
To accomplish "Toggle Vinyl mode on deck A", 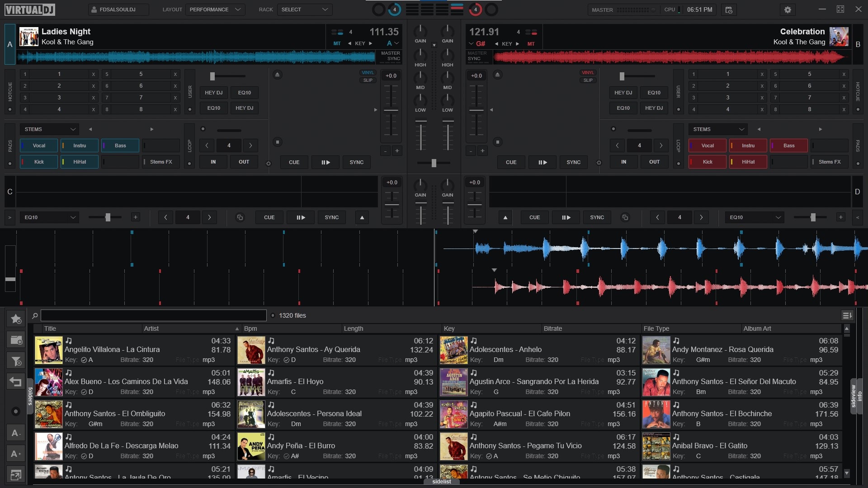I will click(x=368, y=73).
